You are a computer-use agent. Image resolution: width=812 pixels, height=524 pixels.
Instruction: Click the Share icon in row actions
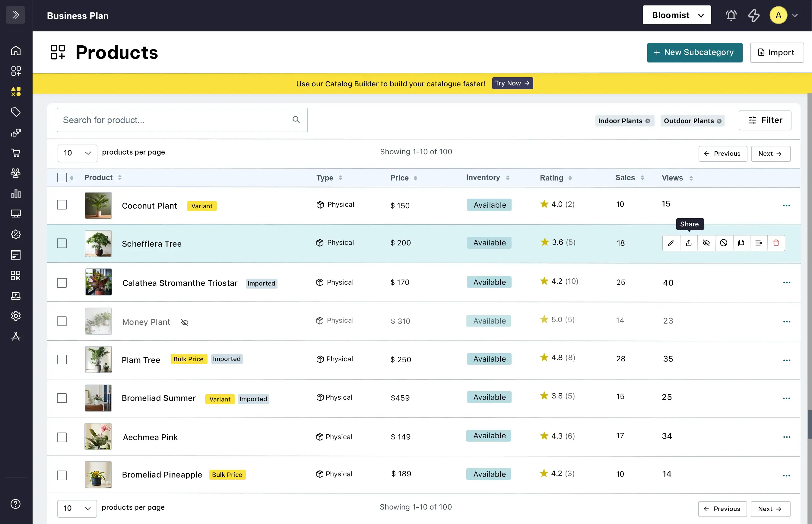[689, 243]
